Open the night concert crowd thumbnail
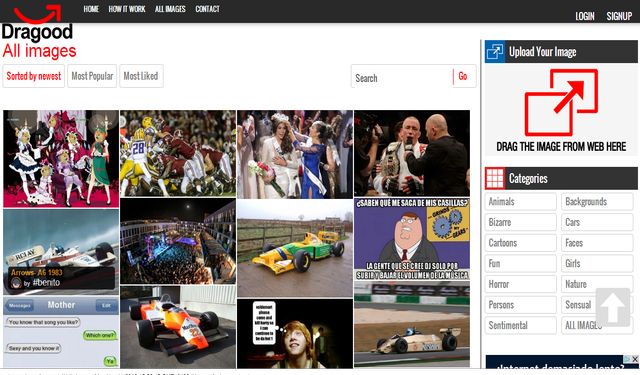Screen dimensions: 640x375 point(178,241)
